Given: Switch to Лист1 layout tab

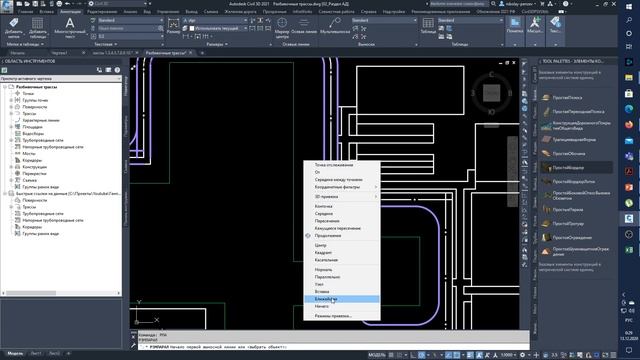Looking at the screenshot, I should [x=36, y=353].
